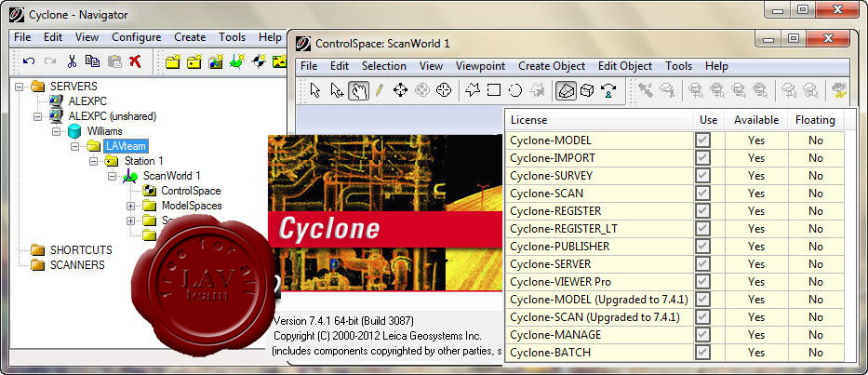Image resolution: width=868 pixels, height=375 pixels.
Task: Collapse the ScanWorld 1 node
Action: tap(112, 176)
